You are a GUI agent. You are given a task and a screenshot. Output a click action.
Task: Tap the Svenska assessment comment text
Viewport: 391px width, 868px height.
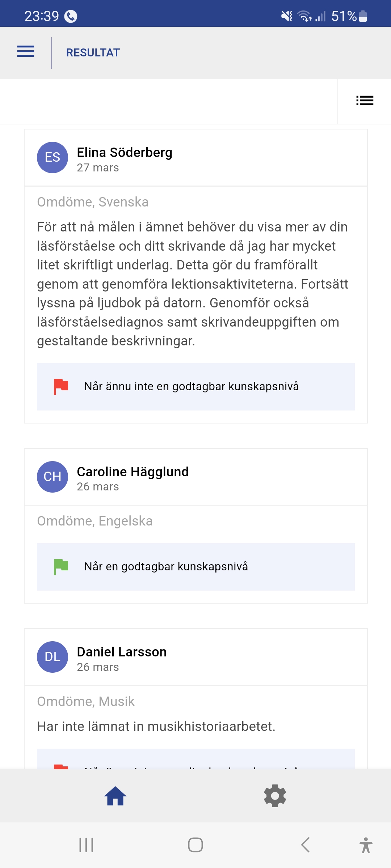tap(192, 284)
